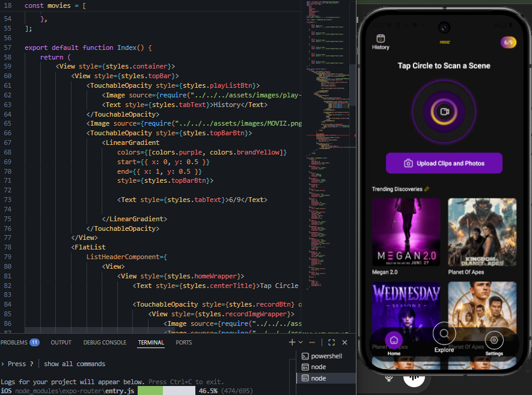Open the Megan 2.0 movie poster
The width and height of the screenshot is (532, 395).
point(406,233)
